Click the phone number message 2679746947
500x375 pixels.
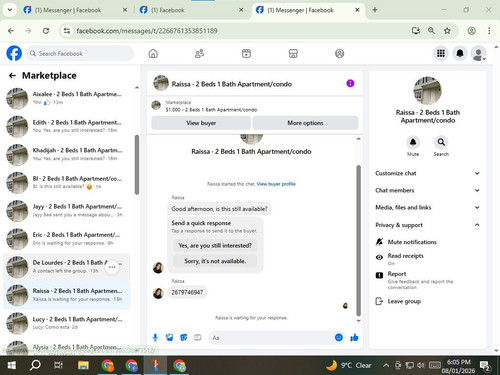[187, 292]
